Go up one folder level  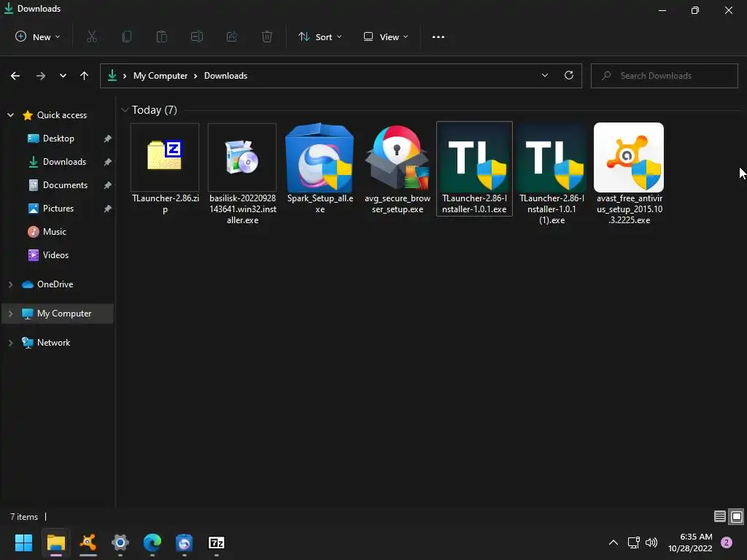pyautogui.click(x=85, y=76)
